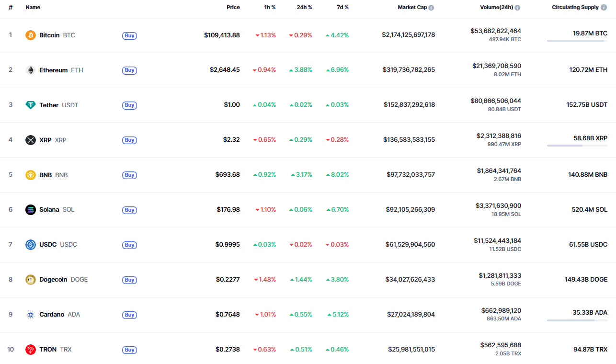Click Ethereum's market cap $319,736,782,265
This screenshot has height=364, width=616.
point(409,70)
